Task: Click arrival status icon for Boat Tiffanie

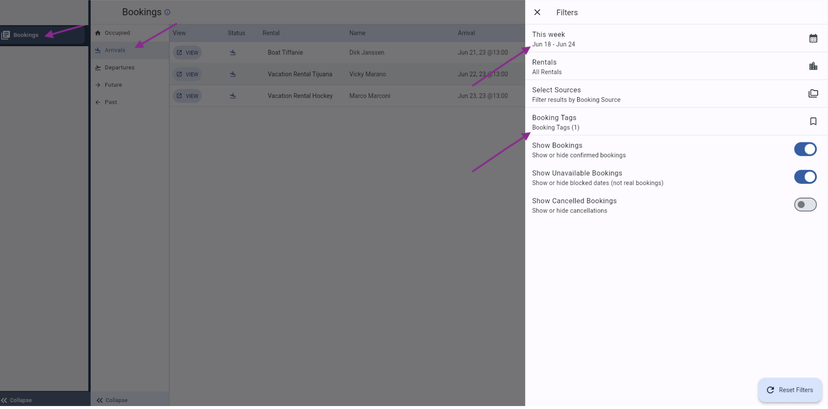Action: [233, 52]
